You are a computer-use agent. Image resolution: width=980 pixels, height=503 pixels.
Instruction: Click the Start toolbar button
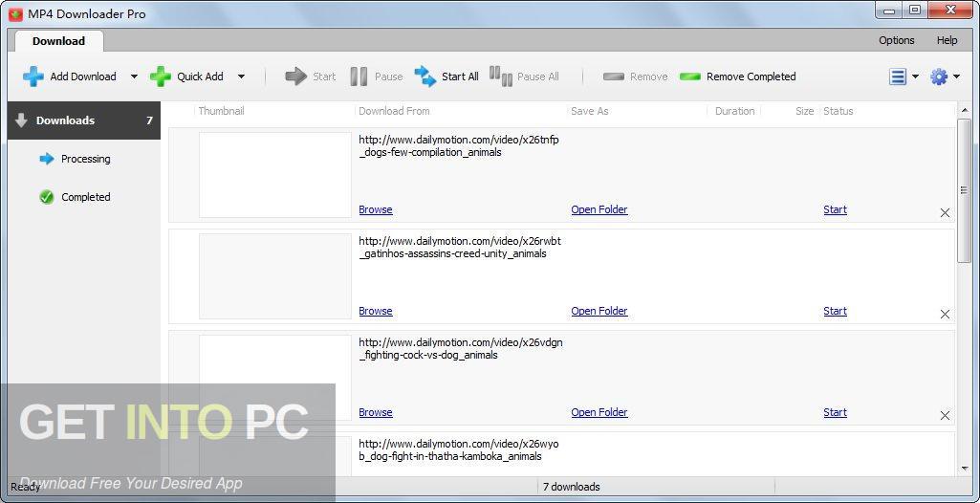pyautogui.click(x=311, y=77)
